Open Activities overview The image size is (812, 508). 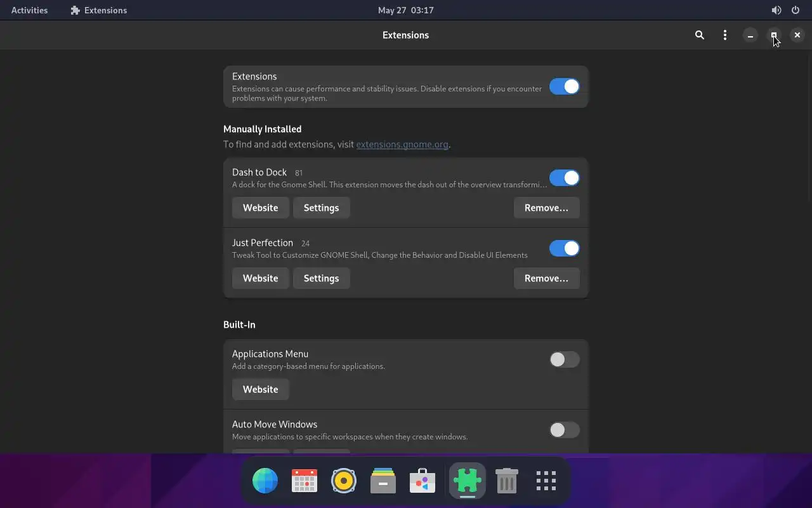point(29,10)
